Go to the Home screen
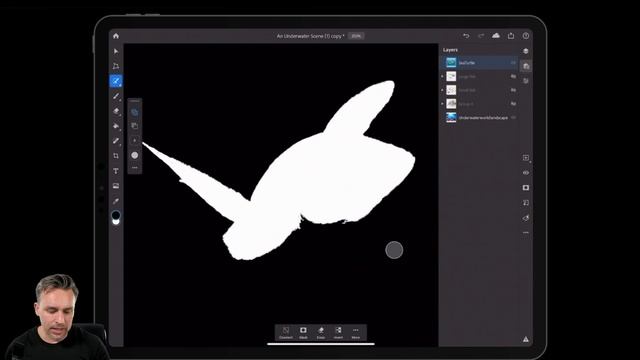This screenshot has height=360, width=640. point(116,36)
